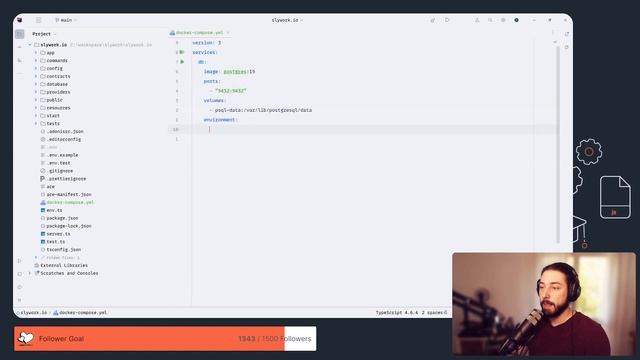
Task: Collapse the slywork.io root folder
Action: [x=30, y=45]
